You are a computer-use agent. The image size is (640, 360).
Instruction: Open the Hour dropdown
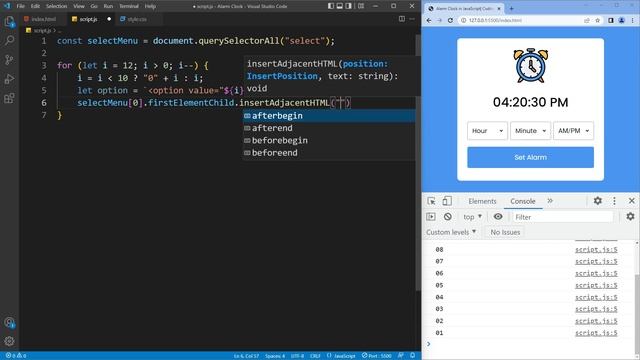coord(487,131)
